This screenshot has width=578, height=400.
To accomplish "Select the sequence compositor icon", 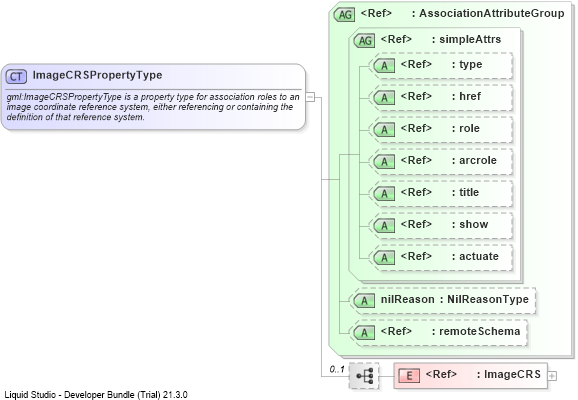I will pyautogui.click(x=364, y=376).
